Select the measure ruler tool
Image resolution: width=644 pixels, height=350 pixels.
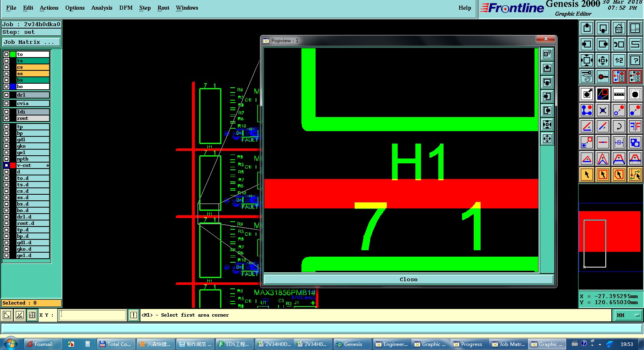tap(619, 94)
